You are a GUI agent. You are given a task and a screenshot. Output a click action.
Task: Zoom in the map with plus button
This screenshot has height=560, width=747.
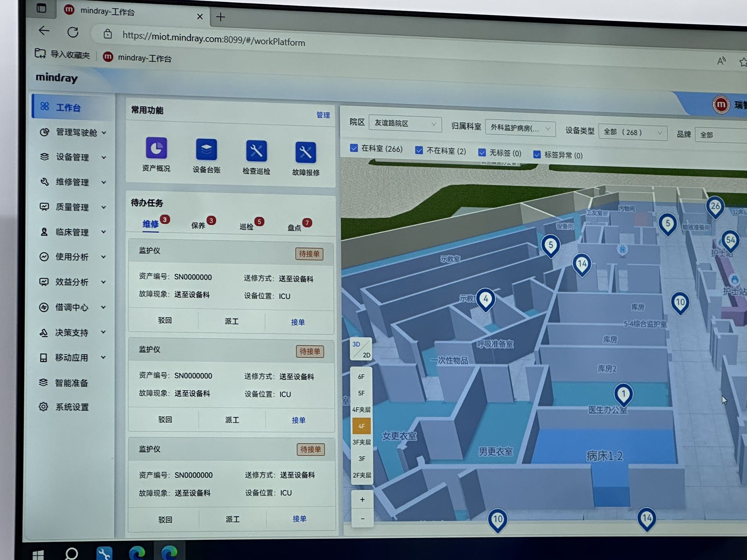pyautogui.click(x=362, y=499)
